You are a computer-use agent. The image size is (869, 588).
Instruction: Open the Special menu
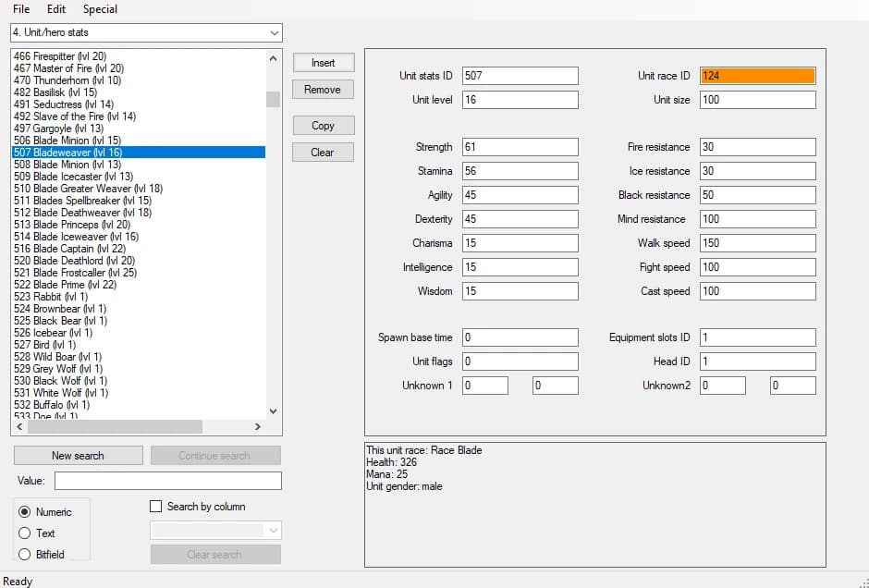point(100,9)
